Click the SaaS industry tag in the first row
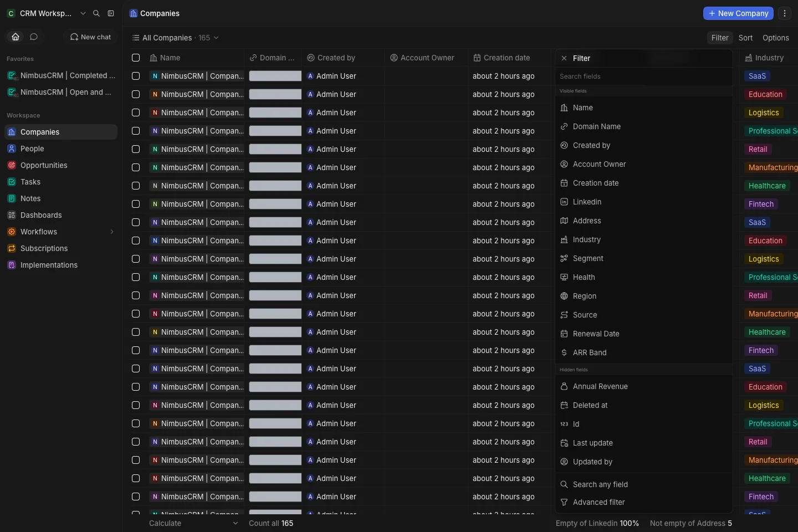798x532 pixels. 757,76
